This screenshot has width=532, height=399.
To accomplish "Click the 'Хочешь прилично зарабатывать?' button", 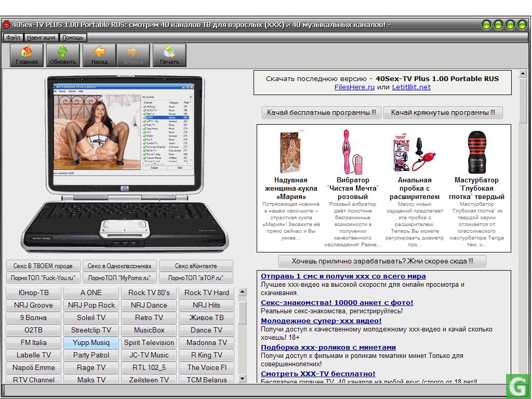I will pyautogui.click(x=382, y=261).
